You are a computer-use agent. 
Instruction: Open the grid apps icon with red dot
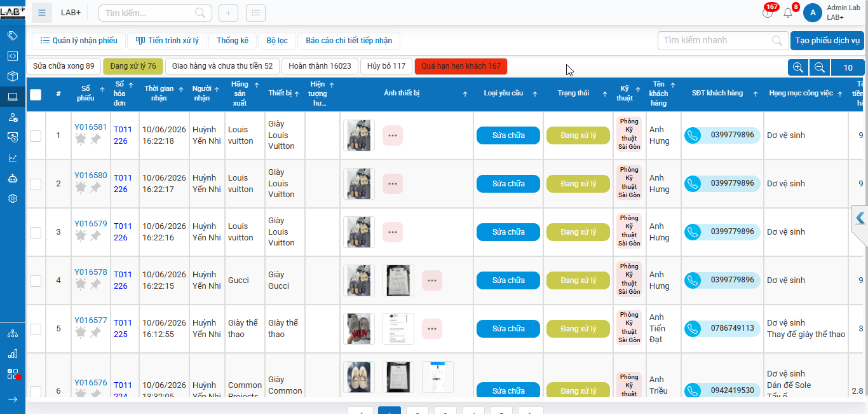point(13,374)
